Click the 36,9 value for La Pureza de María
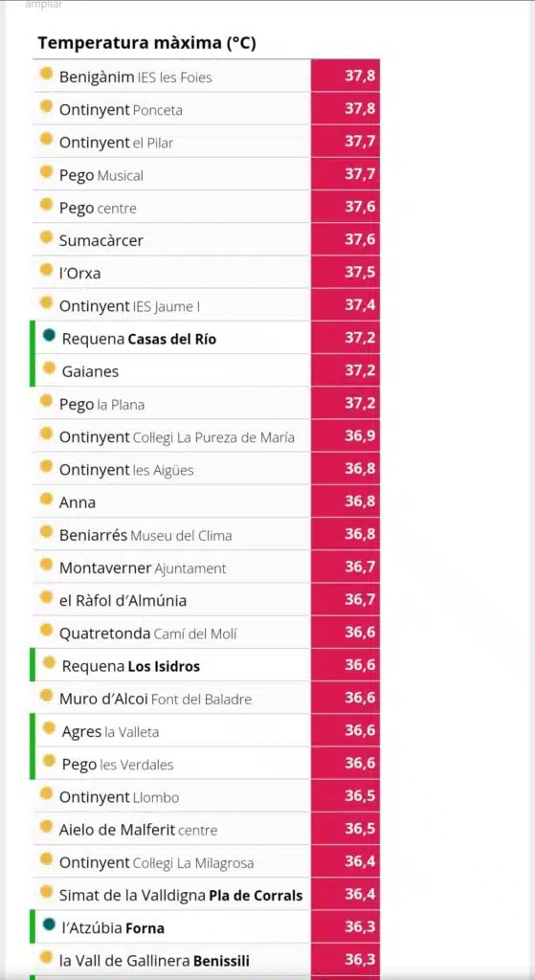The height and width of the screenshot is (980, 535). 360,436
